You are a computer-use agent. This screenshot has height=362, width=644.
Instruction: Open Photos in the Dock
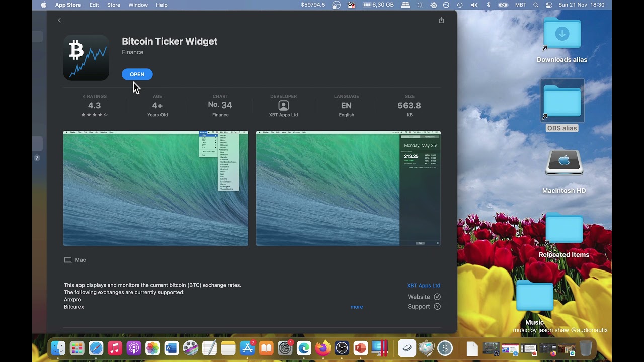pos(152,348)
